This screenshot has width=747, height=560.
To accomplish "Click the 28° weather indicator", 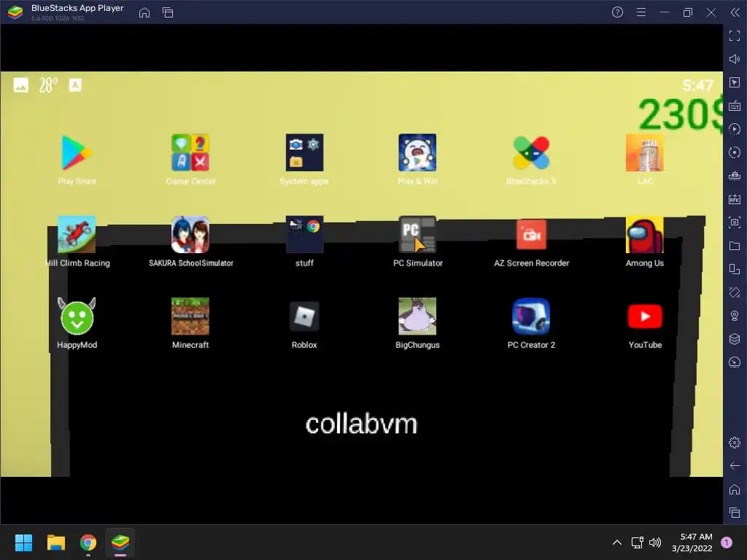I will [48, 85].
